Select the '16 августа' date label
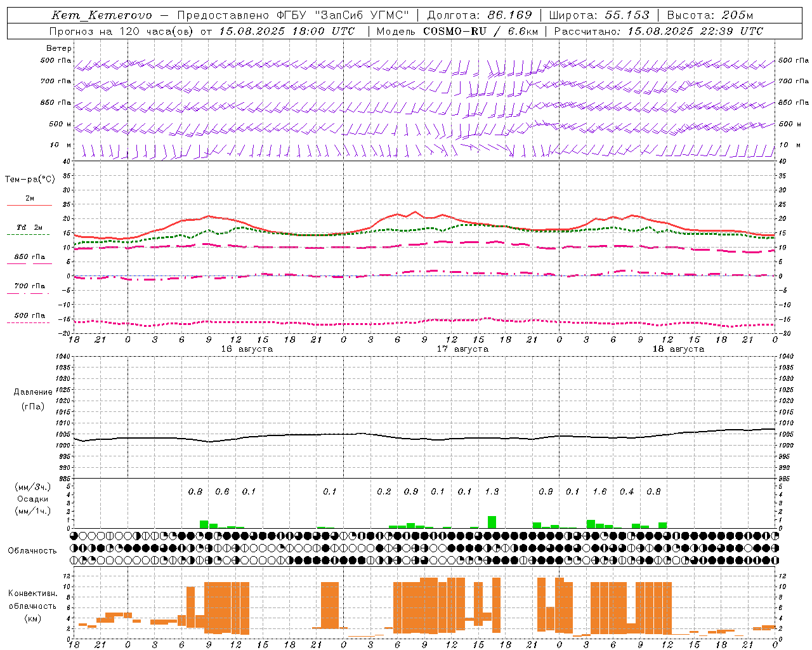The height and width of the screenshot is (650, 812). click(x=247, y=349)
